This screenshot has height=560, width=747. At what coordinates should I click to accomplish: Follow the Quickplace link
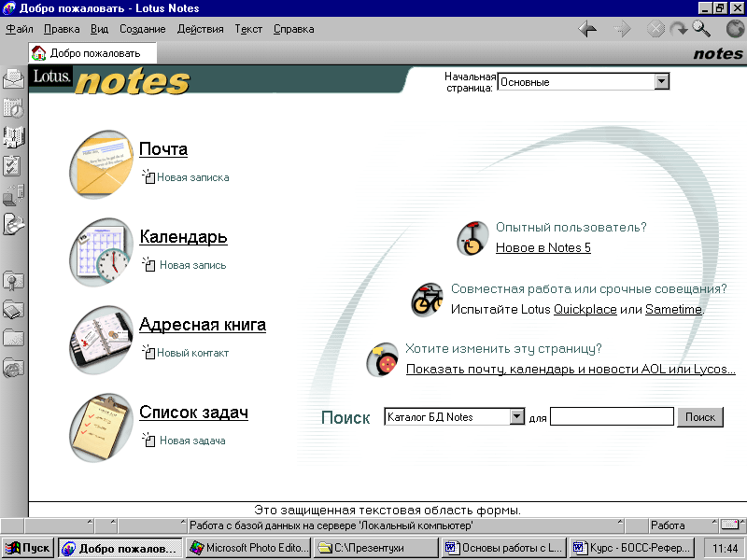point(585,310)
